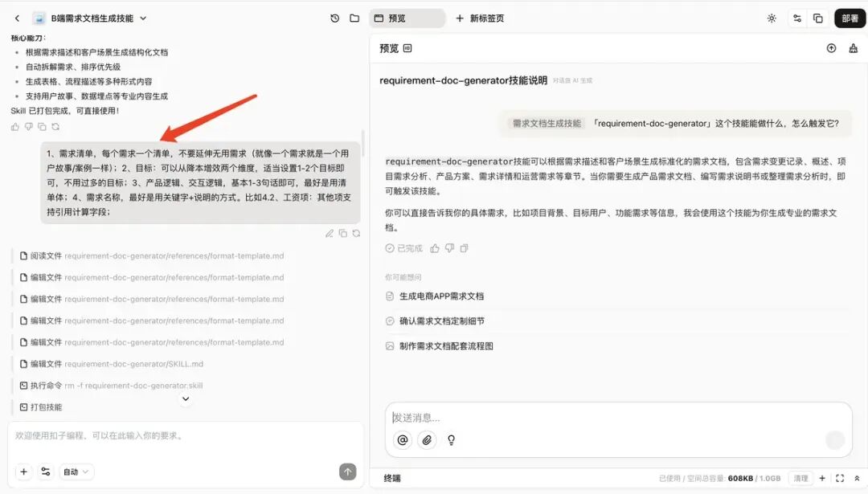Go back using the left arrow

coord(17,18)
